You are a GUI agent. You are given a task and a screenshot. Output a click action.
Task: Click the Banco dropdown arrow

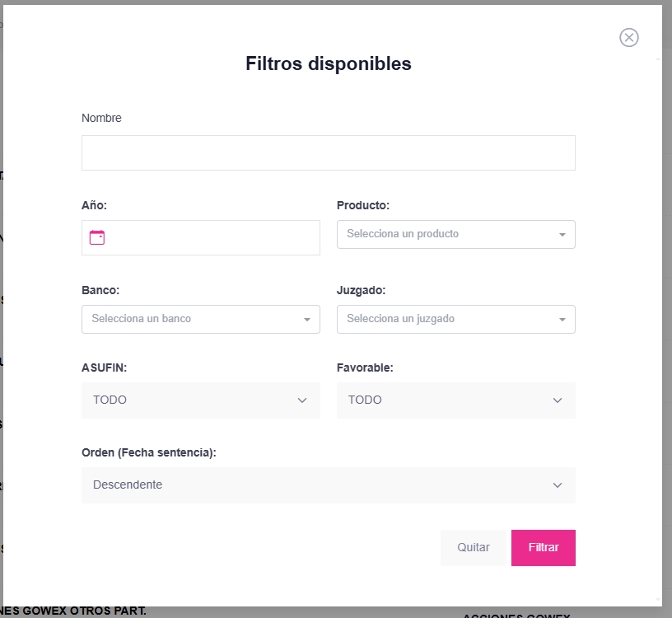tap(307, 320)
